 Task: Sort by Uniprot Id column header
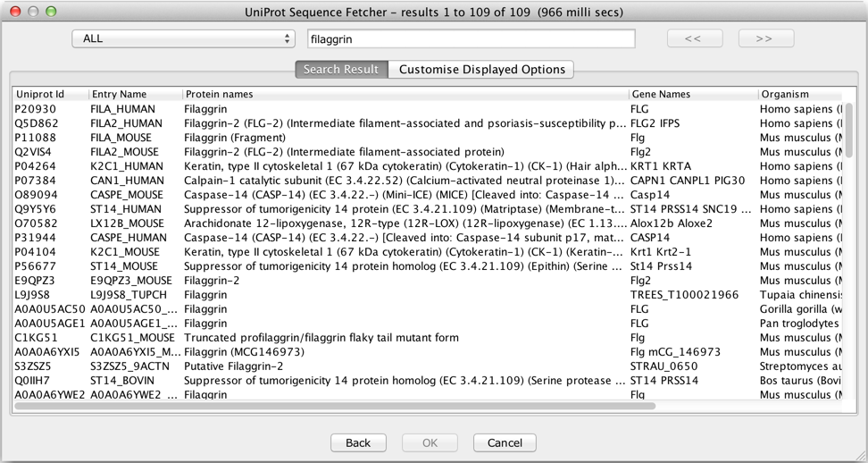(x=50, y=94)
